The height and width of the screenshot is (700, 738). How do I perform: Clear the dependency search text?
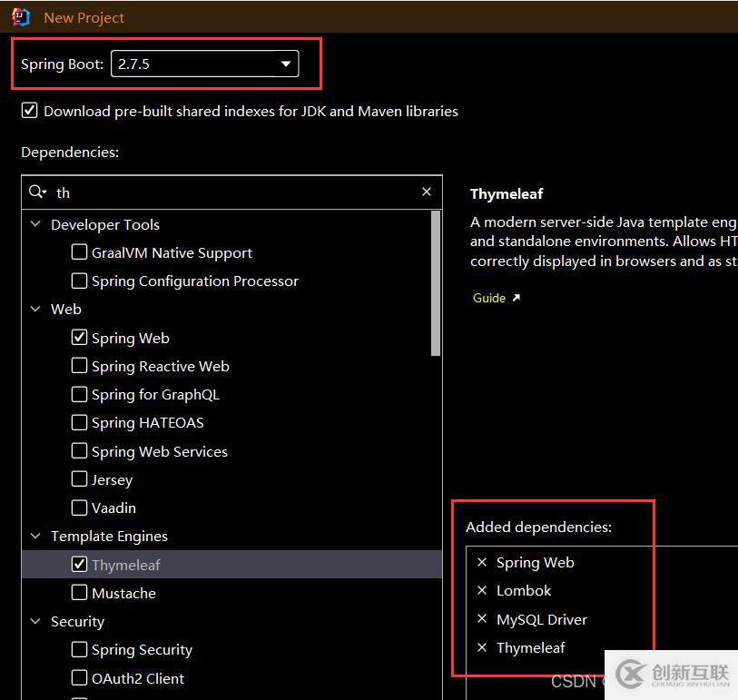point(427,192)
